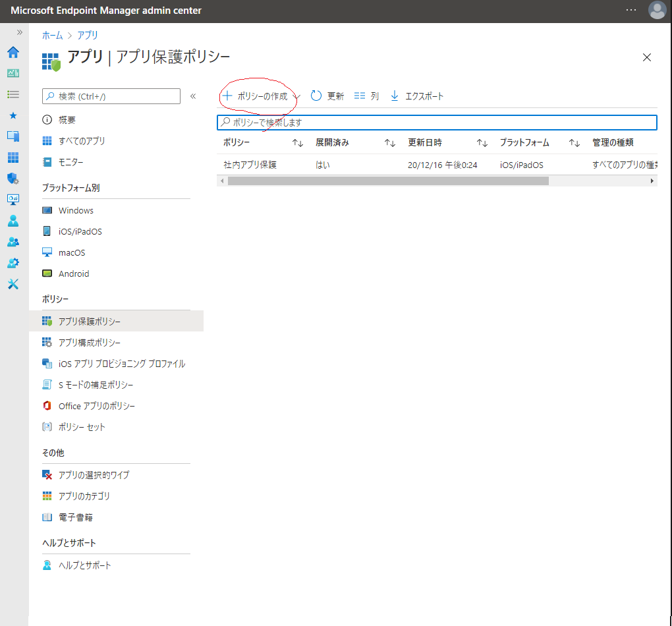Click the horizontal scrollbar thumb
This screenshot has width=672, height=626.
point(388,181)
